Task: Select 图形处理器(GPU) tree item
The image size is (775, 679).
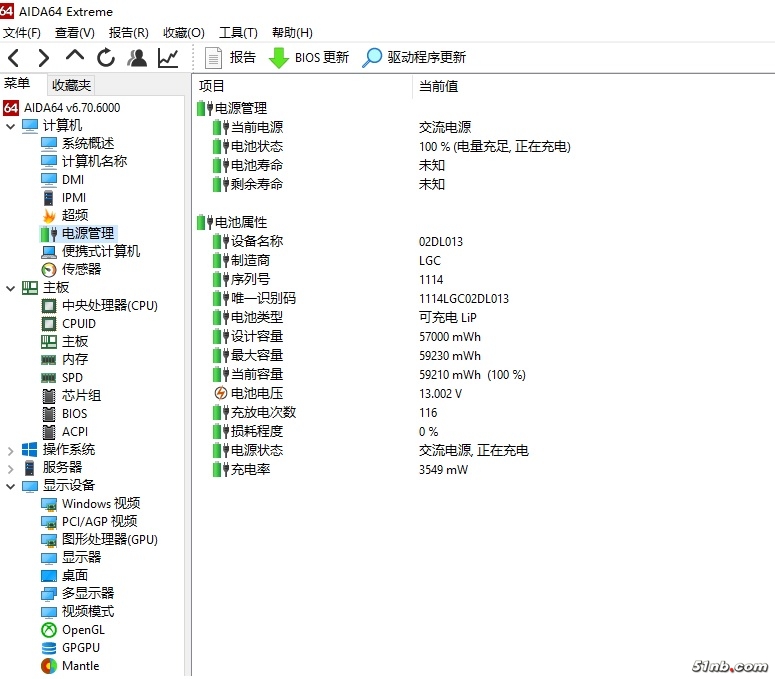Action: click(x=109, y=539)
